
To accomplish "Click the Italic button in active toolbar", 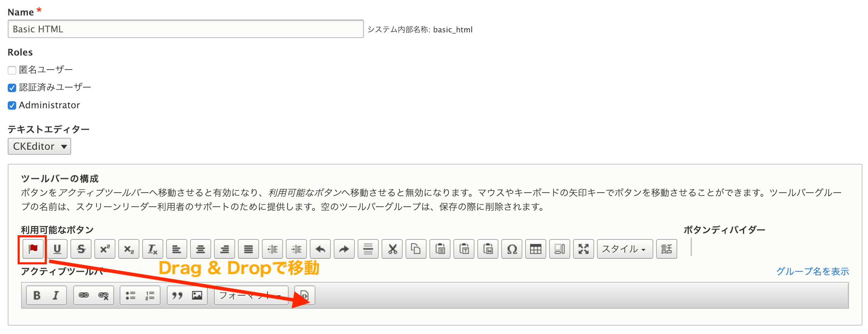I will pos(56,296).
